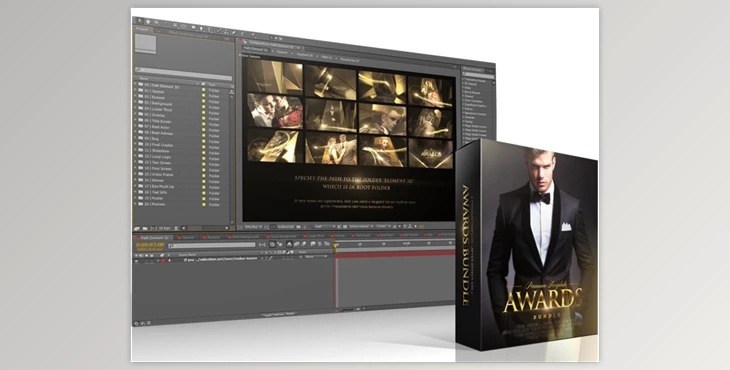Click the Project panel vertical scrollbar
The width and height of the screenshot is (730, 370).
[x=232, y=158]
